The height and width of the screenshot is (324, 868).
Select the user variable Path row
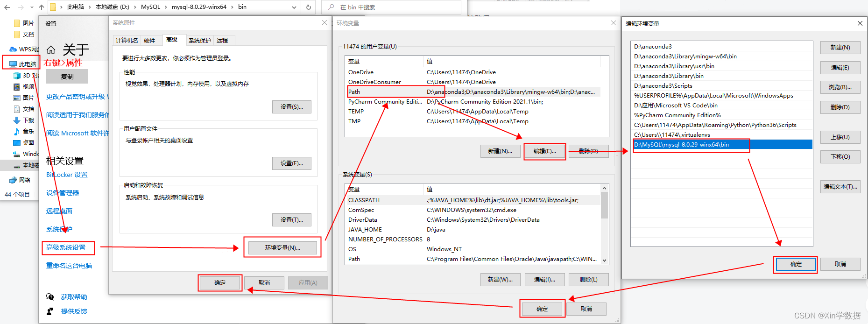click(473, 92)
